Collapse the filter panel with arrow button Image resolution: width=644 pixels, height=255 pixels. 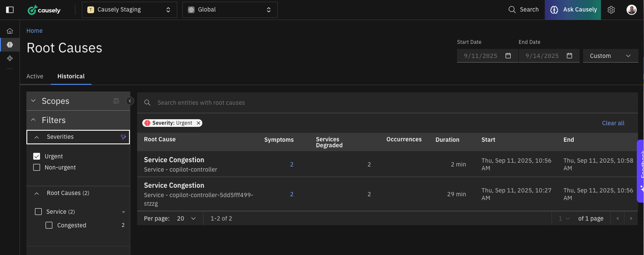[130, 101]
